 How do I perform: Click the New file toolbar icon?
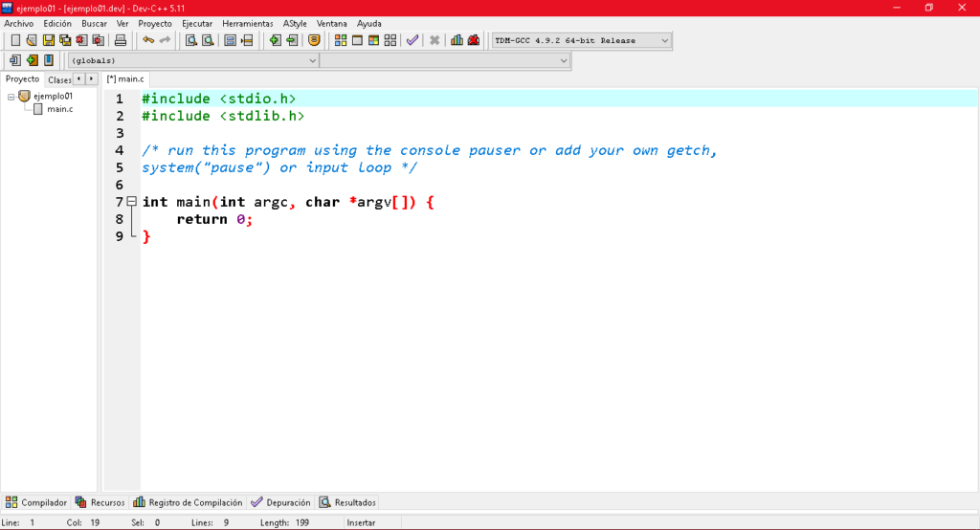click(15, 40)
